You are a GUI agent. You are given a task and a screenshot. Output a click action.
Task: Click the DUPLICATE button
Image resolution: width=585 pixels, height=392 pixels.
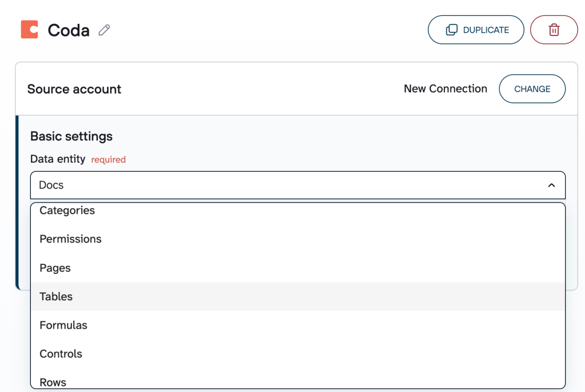point(476,29)
